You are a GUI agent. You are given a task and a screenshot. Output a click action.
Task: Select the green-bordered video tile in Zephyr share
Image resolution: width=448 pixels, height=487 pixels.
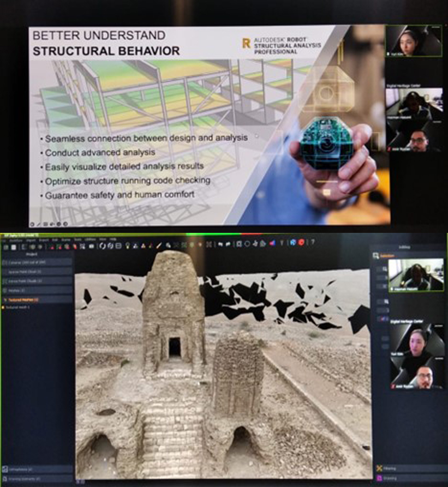click(416, 275)
